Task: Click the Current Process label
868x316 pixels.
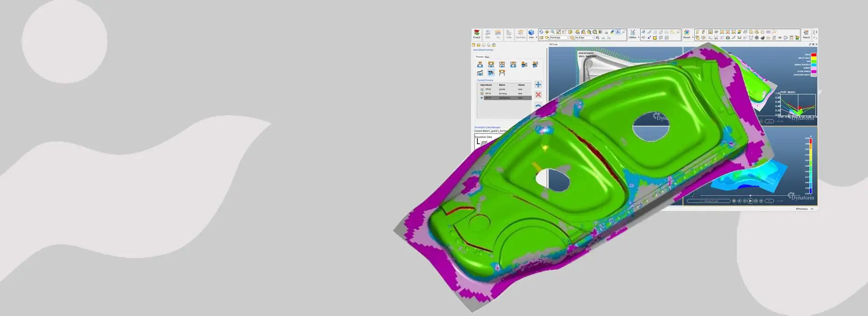Action: coord(485,80)
